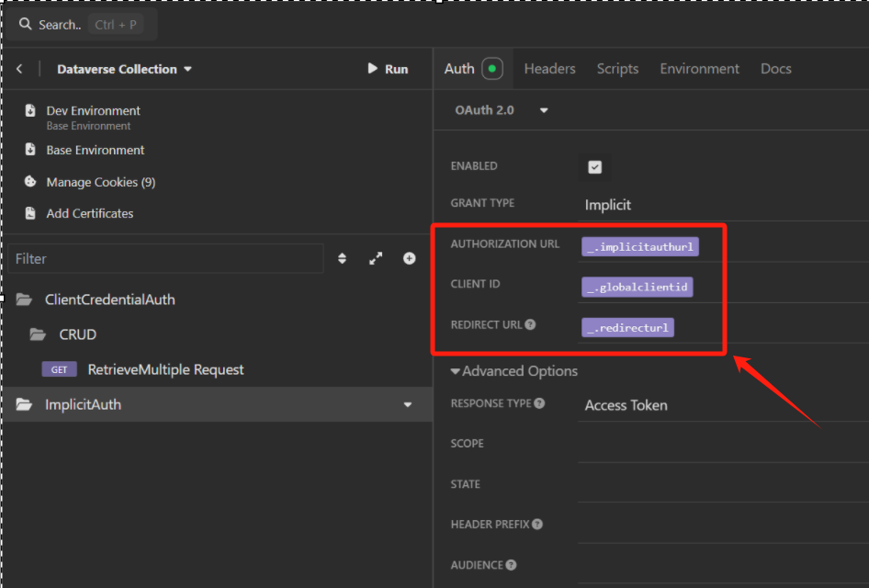Screen dimensions: 869x588
Task: Click into the Filter input field
Action: [x=165, y=258]
